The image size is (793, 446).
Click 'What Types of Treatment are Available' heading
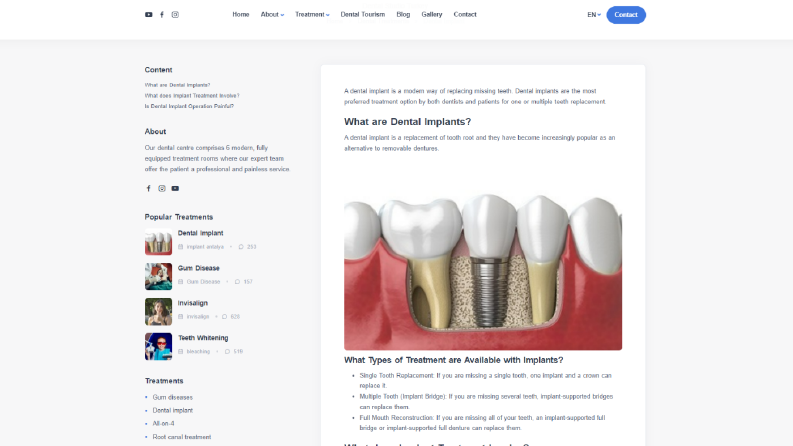point(454,360)
